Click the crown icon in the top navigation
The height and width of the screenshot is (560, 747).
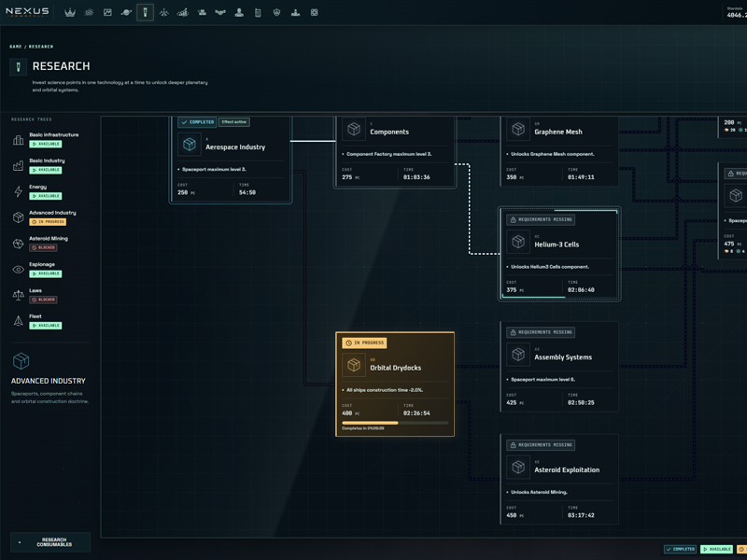click(70, 13)
